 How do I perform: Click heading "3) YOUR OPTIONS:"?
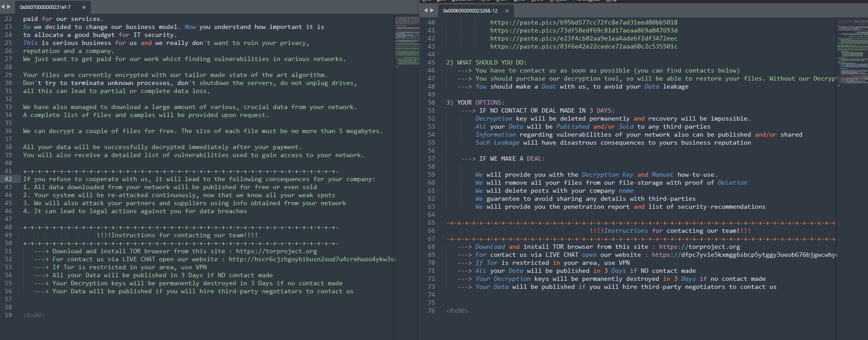pyautogui.click(x=475, y=103)
